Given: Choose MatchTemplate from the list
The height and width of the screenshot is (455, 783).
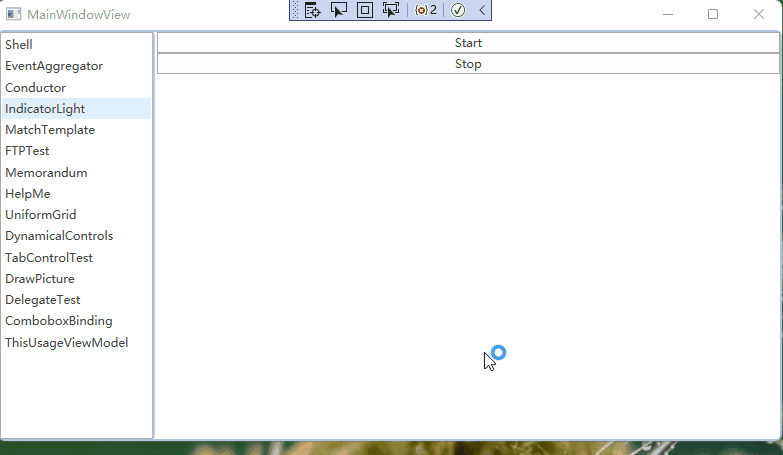Looking at the screenshot, I should (50, 130).
